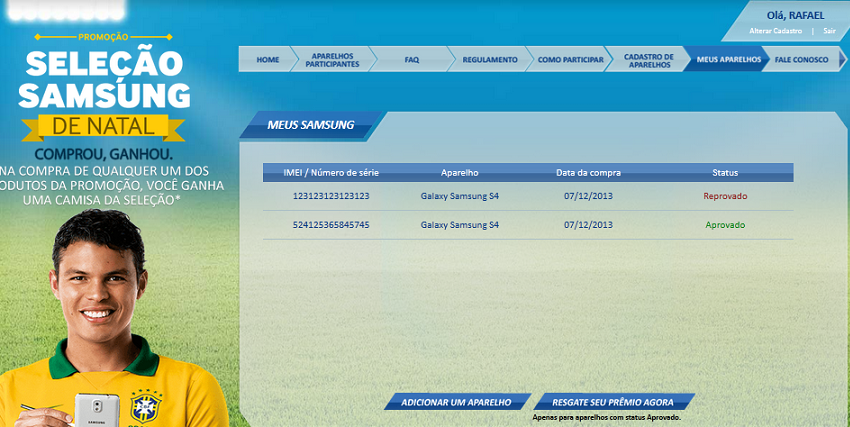This screenshot has width=850, height=427.
Task: Open the FAQ tab
Action: coord(411,60)
